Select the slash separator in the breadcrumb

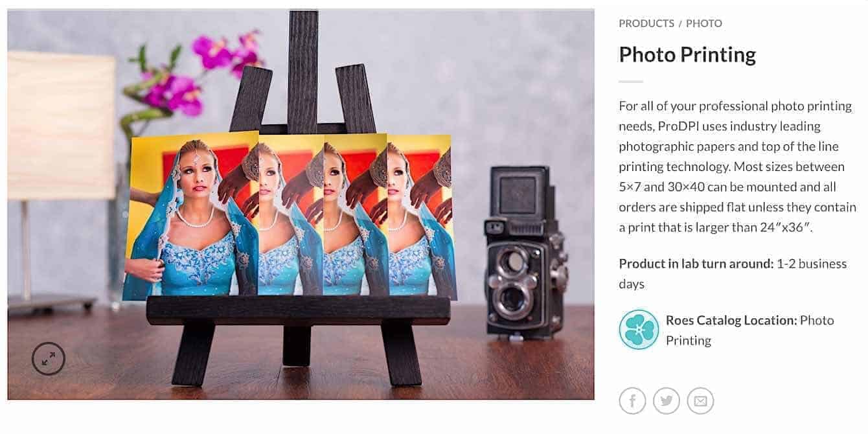680,23
